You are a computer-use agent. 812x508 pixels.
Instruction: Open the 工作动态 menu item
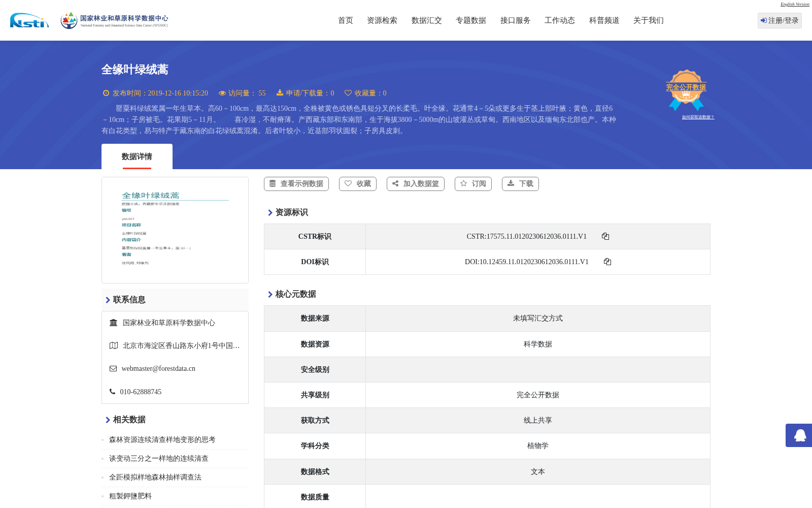tap(560, 20)
